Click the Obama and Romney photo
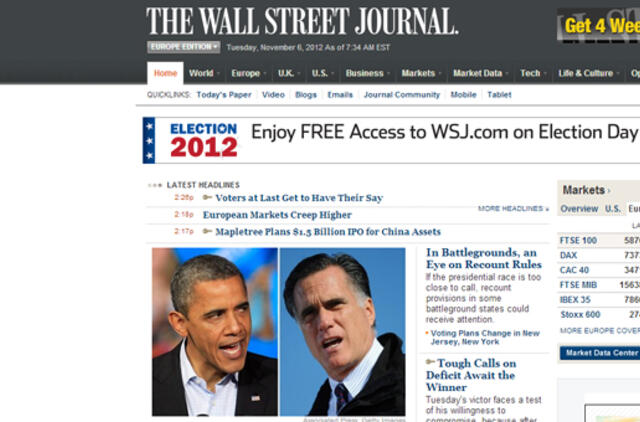Image resolution: width=640 pixels, height=422 pixels. pyautogui.click(x=279, y=332)
